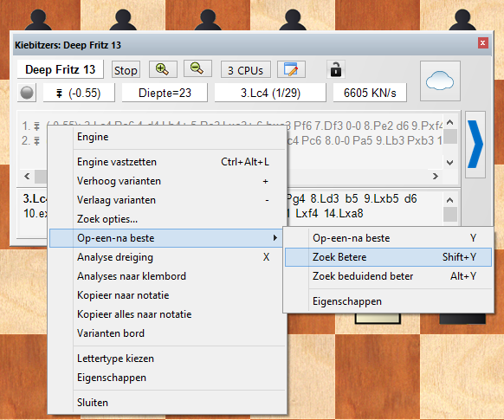Open Varianten bord menu entry

pos(167,333)
